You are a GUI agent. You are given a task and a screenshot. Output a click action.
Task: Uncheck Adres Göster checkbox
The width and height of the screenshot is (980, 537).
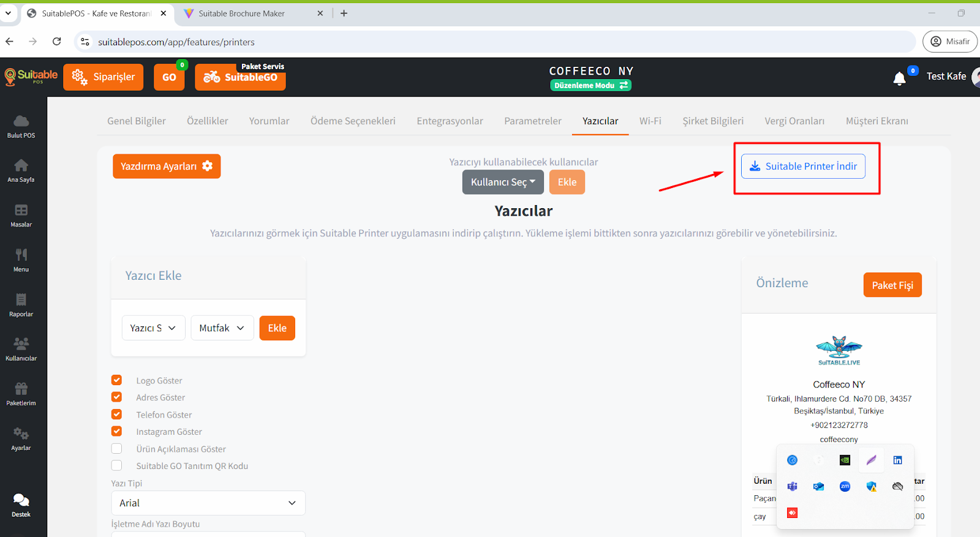pyautogui.click(x=116, y=397)
